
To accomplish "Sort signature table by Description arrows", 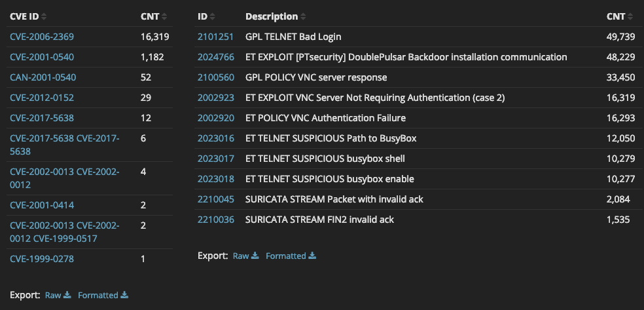I will point(303,17).
